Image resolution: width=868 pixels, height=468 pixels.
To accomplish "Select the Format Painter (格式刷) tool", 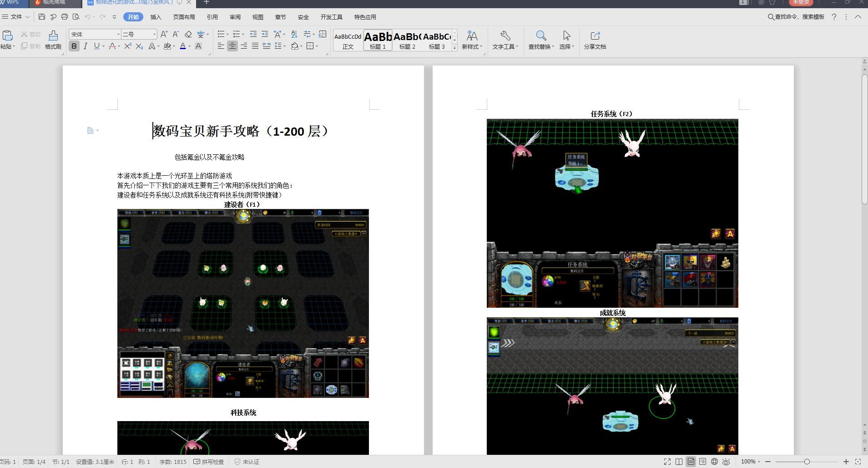I will pos(53,40).
